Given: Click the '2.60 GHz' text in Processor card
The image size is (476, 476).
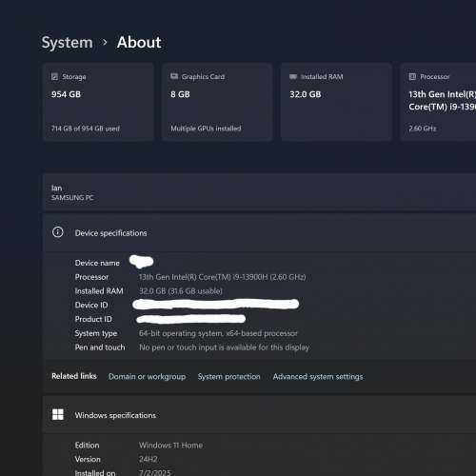Looking at the screenshot, I should (x=423, y=129).
